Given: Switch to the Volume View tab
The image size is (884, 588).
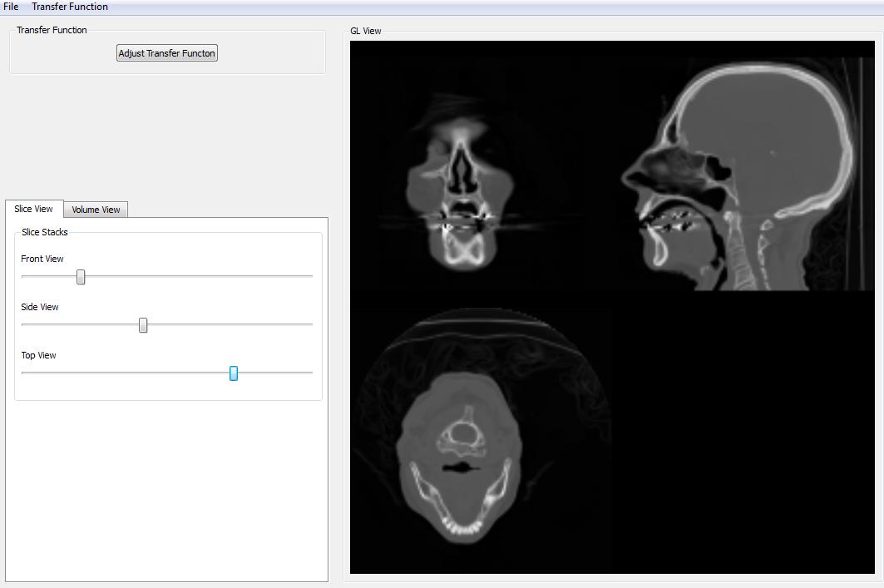Looking at the screenshot, I should [96, 210].
